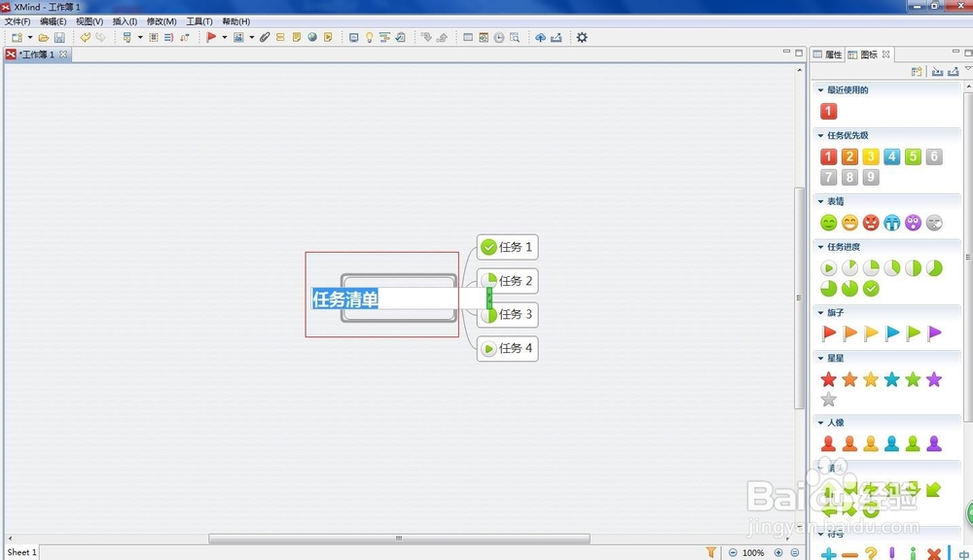This screenshot has height=560, width=973.
Task: Pick the red angry face marker
Action: click(871, 223)
